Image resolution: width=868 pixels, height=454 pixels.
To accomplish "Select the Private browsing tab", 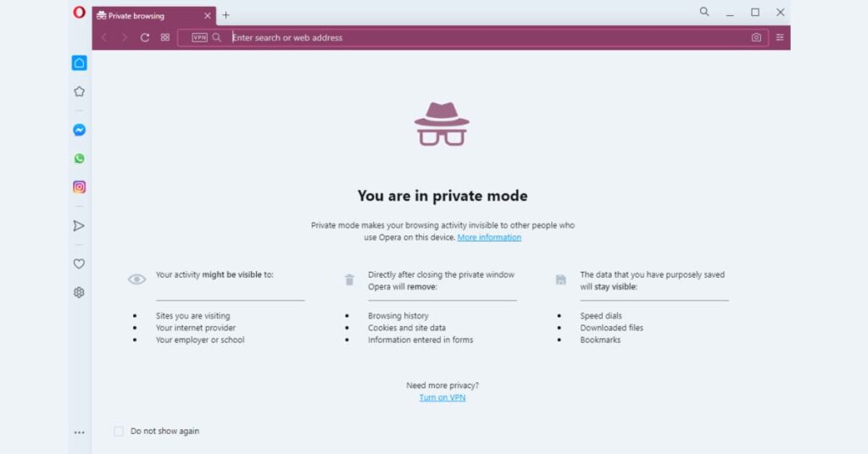I will click(144, 15).
